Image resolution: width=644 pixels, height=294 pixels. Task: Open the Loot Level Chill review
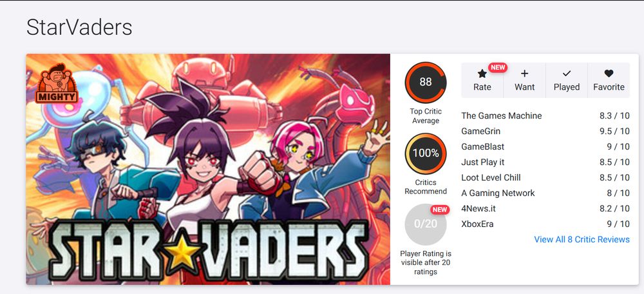[x=545, y=178]
